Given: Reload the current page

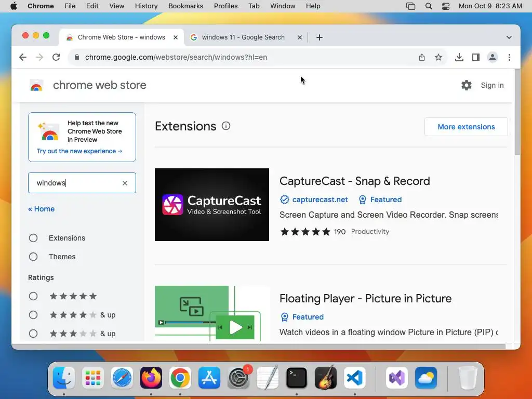Looking at the screenshot, I should point(56,57).
